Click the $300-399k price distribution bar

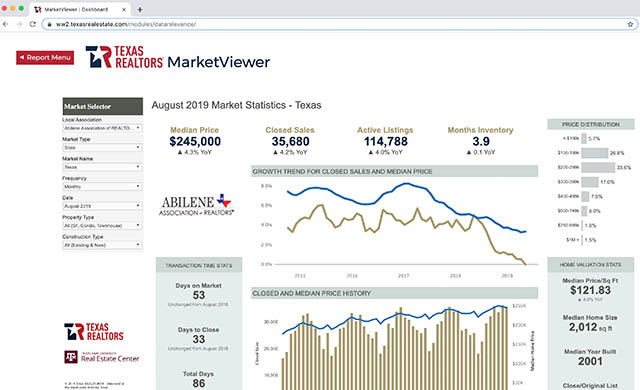[x=590, y=182]
